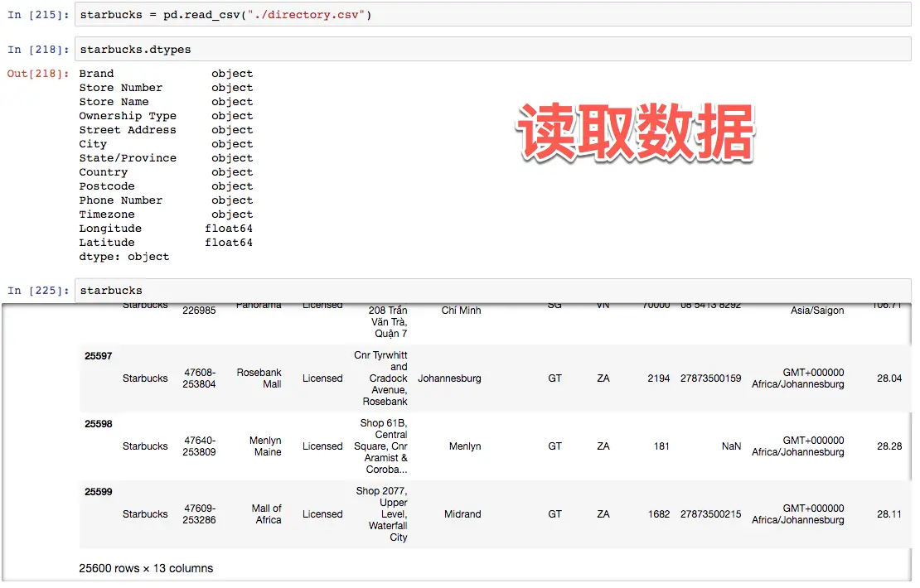Select the Out[218] prompt label

pos(38,73)
